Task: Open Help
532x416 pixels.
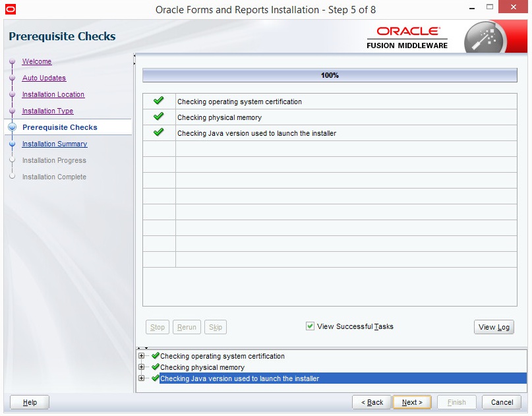Action: 30,402
